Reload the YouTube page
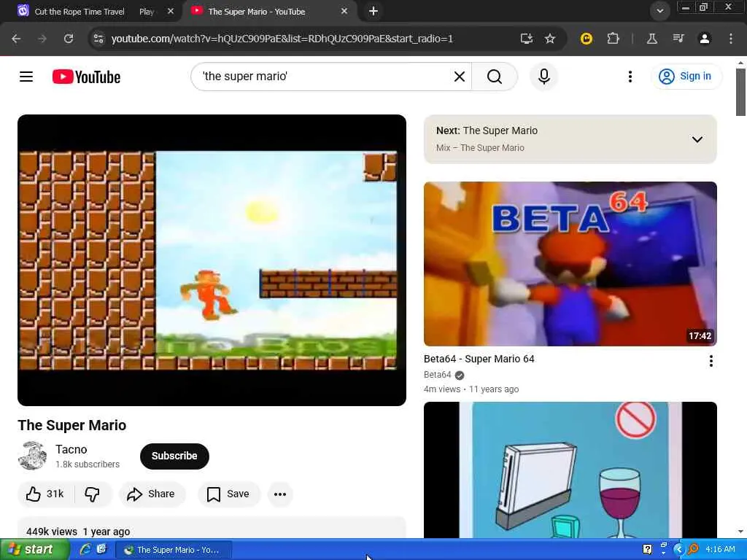The height and width of the screenshot is (560, 747). [69, 39]
